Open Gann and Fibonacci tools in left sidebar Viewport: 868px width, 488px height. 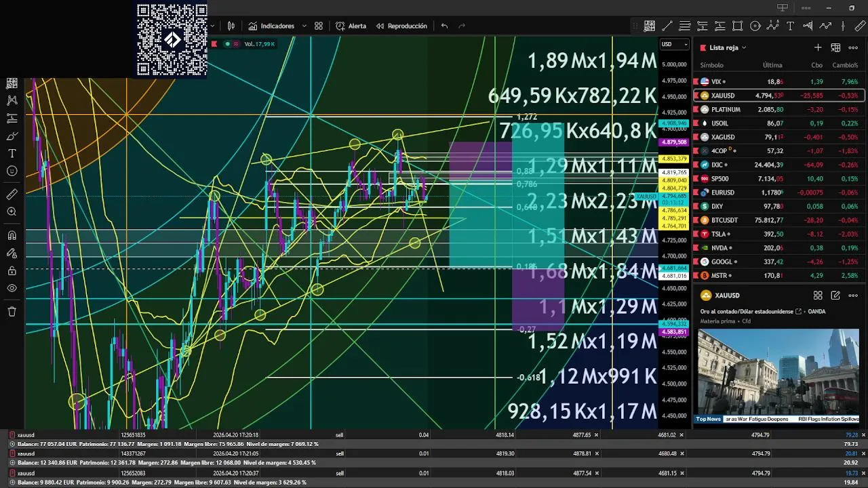[12, 83]
